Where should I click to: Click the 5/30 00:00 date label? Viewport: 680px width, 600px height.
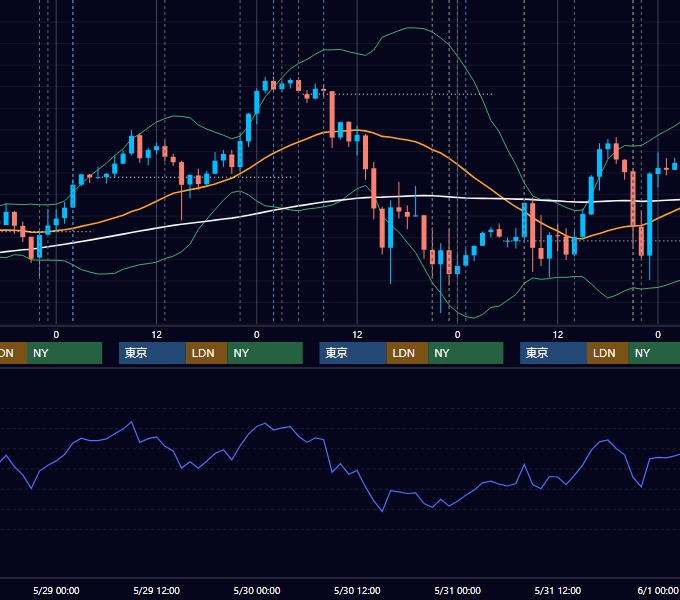(257, 590)
